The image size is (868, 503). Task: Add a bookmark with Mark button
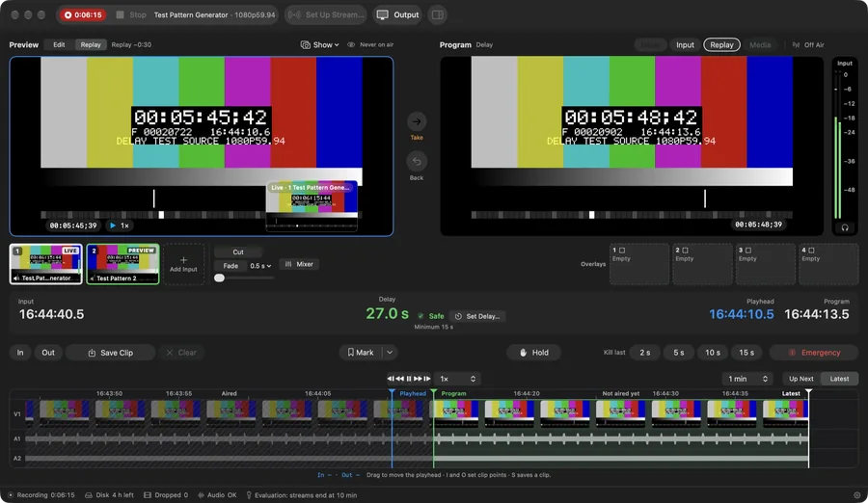tap(361, 353)
